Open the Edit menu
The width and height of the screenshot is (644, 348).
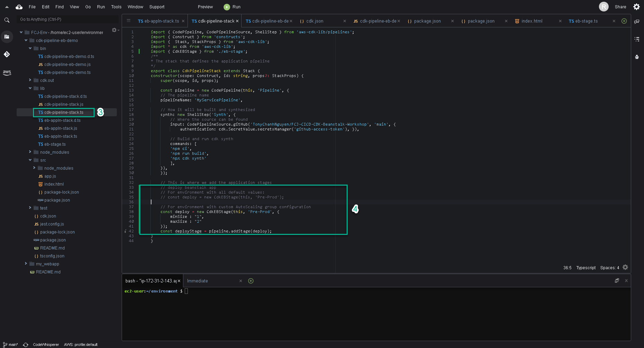[x=46, y=7]
